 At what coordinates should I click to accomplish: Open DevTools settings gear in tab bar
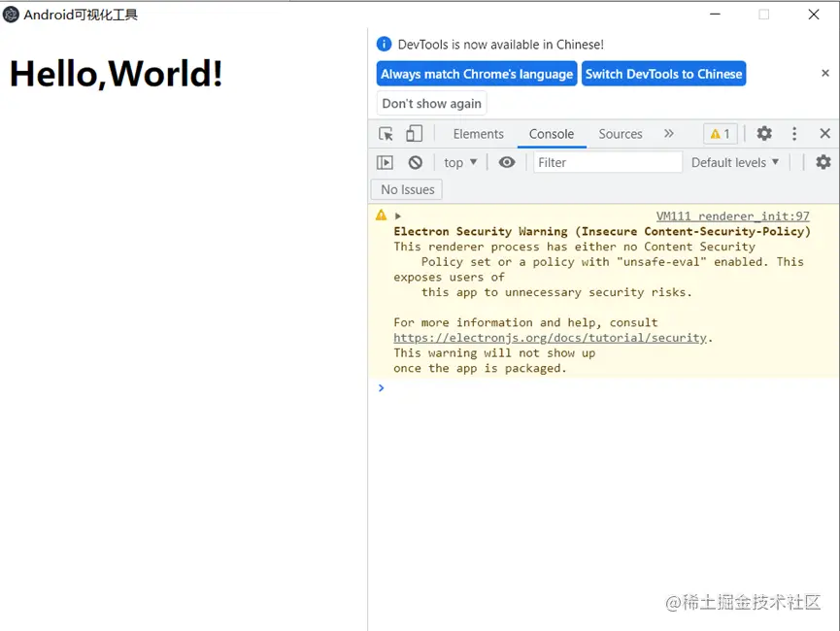coord(764,133)
